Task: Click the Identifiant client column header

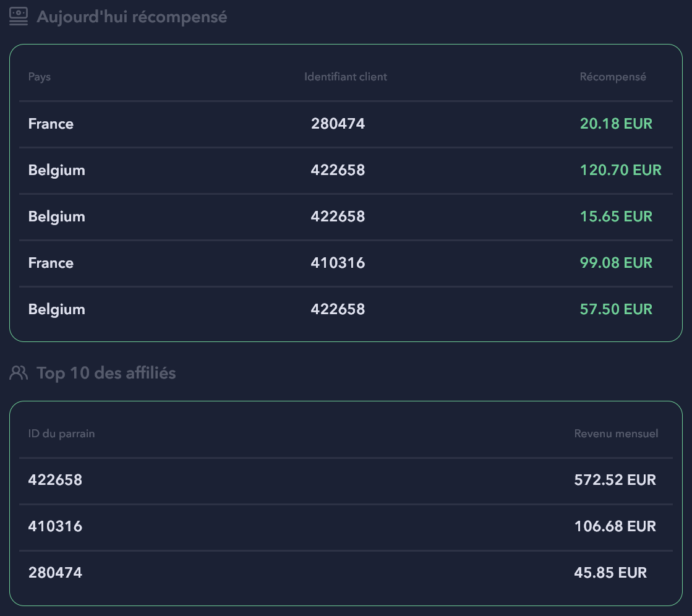Action: (x=345, y=77)
